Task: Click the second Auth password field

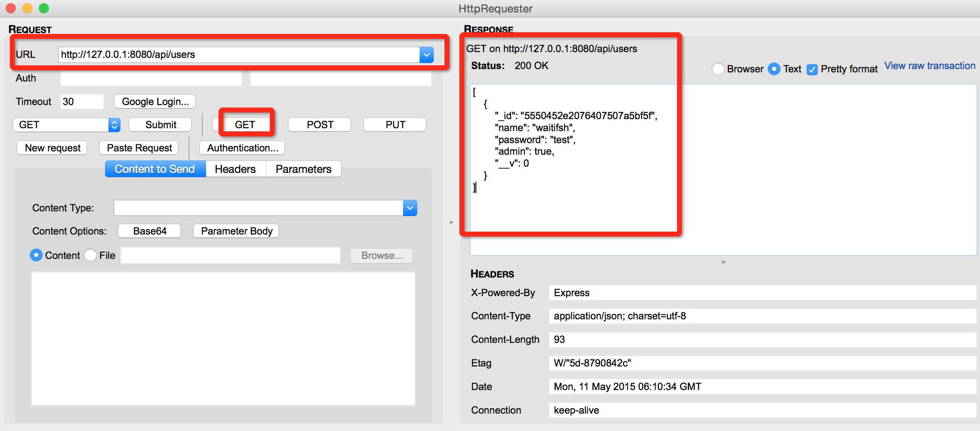Action: 341,78
